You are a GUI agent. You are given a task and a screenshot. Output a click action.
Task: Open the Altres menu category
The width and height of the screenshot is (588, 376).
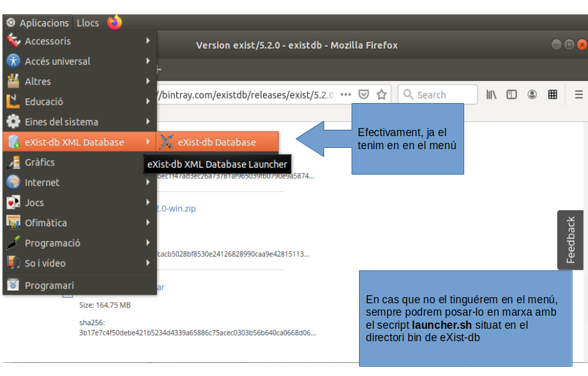[x=80, y=81]
